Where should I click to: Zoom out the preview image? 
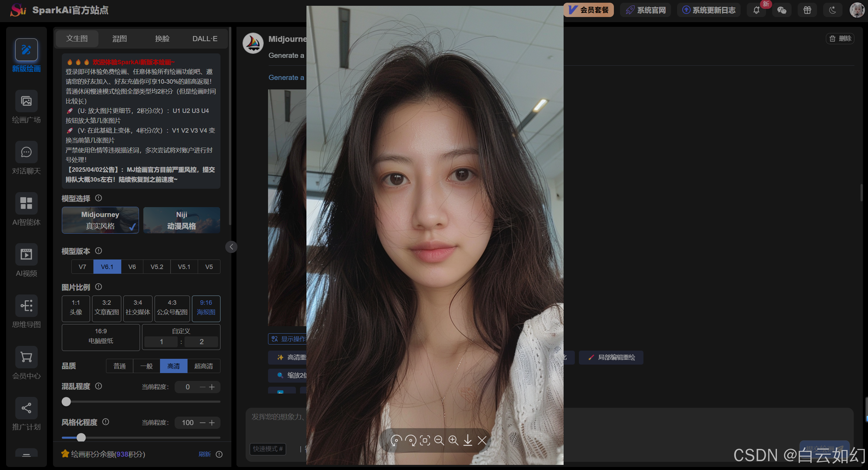[439, 440]
